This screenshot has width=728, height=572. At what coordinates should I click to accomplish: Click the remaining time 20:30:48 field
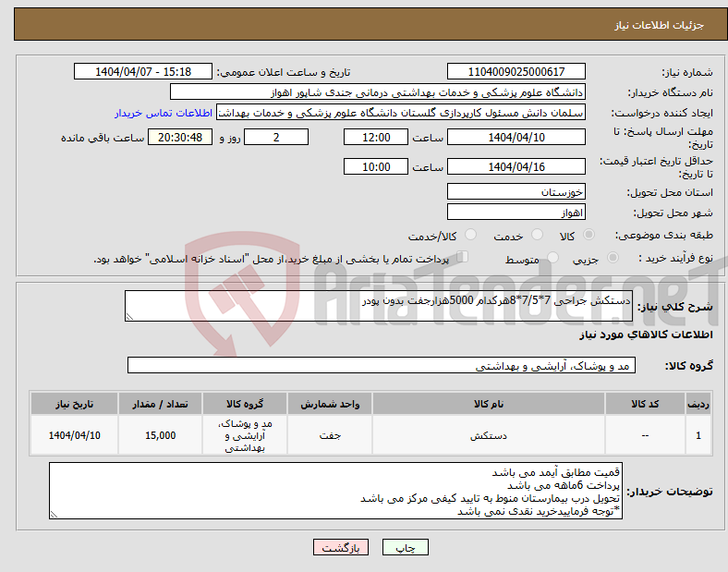point(180,137)
